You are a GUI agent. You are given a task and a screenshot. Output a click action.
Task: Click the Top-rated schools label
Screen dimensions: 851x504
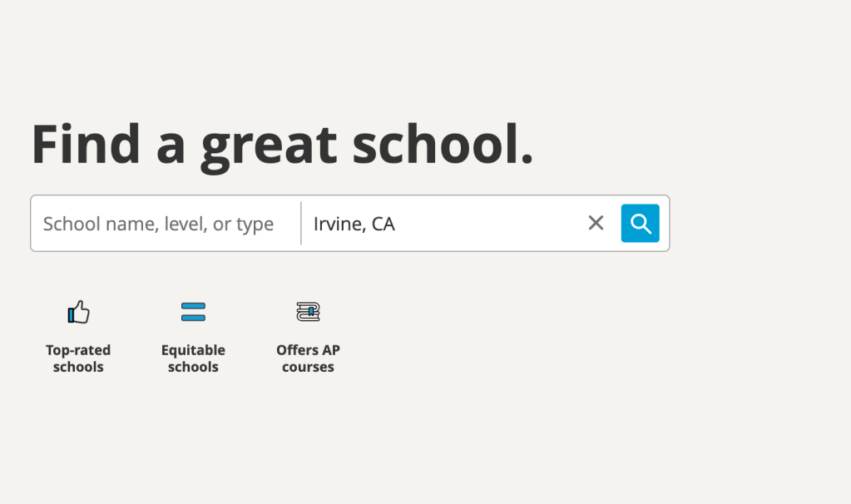[x=78, y=358]
